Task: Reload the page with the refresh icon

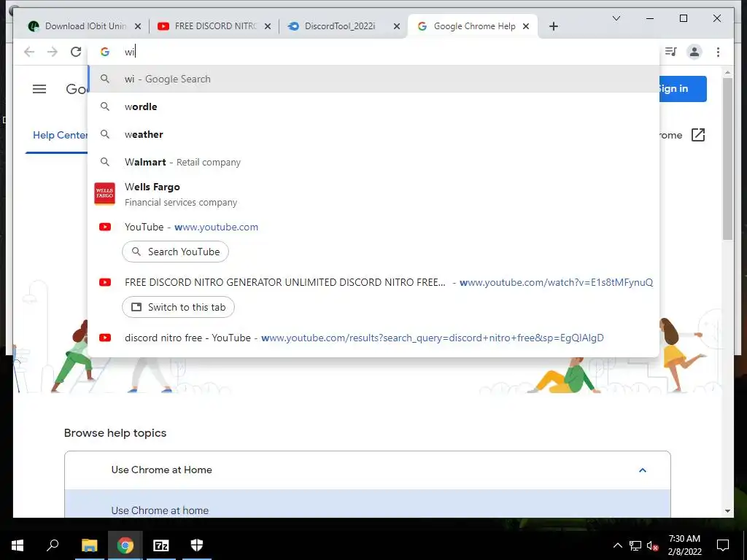Action: [76, 52]
